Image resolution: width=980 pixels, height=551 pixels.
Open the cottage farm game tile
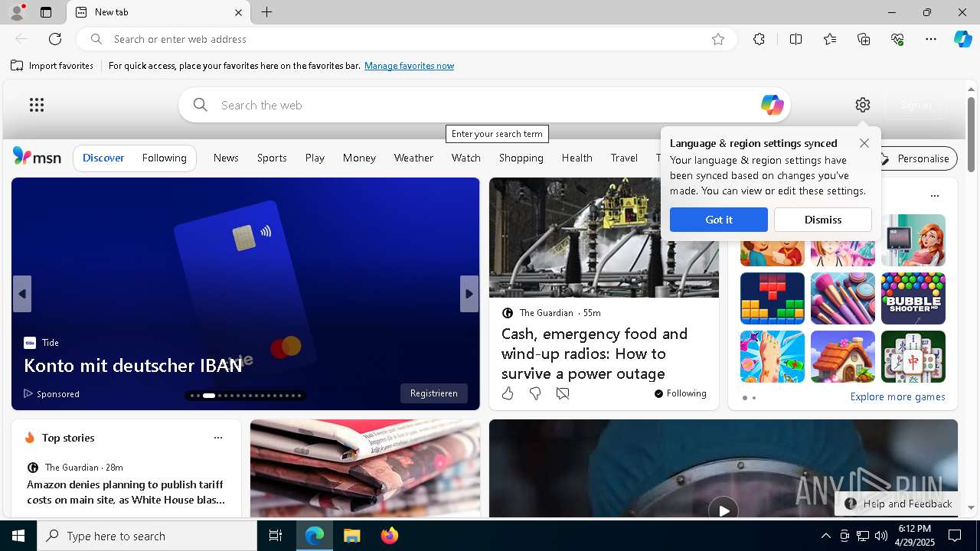click(843, 357)
